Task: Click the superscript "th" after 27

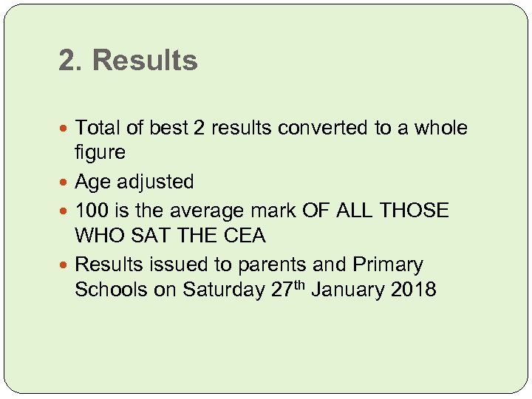Action: [299, 284]
